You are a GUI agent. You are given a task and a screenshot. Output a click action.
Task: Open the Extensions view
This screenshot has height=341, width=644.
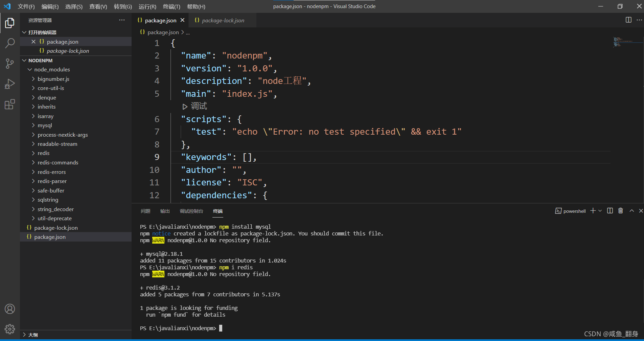10,104
